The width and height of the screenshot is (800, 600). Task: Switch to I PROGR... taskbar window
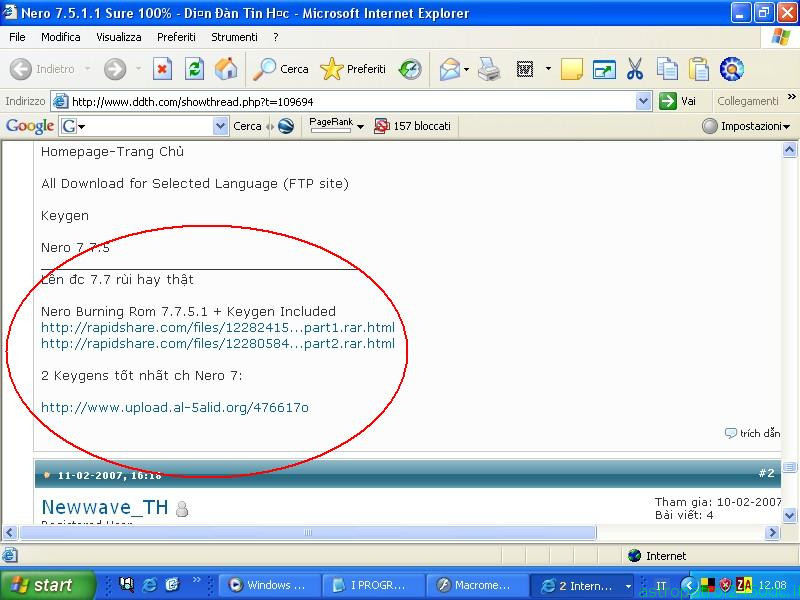373,585
